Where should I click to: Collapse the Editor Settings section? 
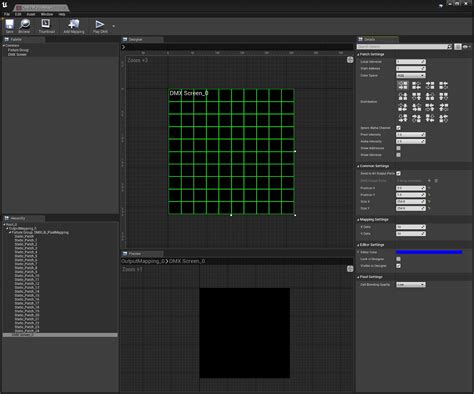coord(358,245)
